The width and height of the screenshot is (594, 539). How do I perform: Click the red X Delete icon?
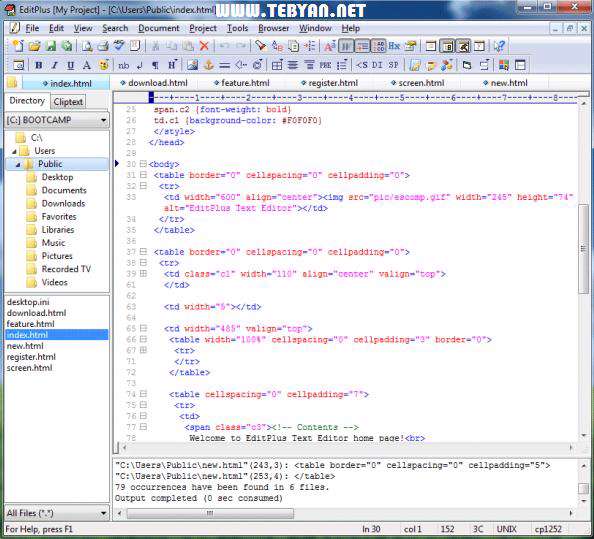pyautogui.click(x=204, y=46)
